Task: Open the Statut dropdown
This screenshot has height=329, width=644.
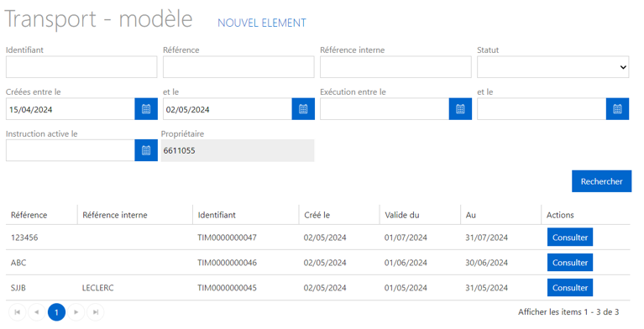Action: (x=552, y=67)
